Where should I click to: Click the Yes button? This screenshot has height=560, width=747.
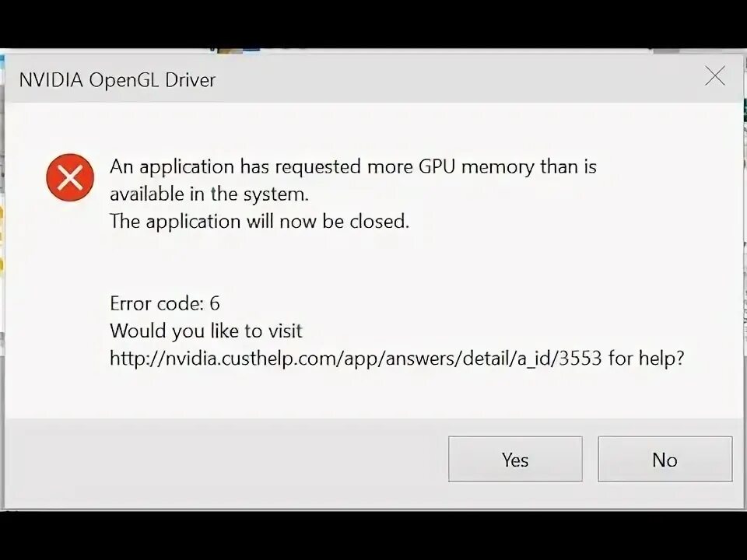(514, 460)
